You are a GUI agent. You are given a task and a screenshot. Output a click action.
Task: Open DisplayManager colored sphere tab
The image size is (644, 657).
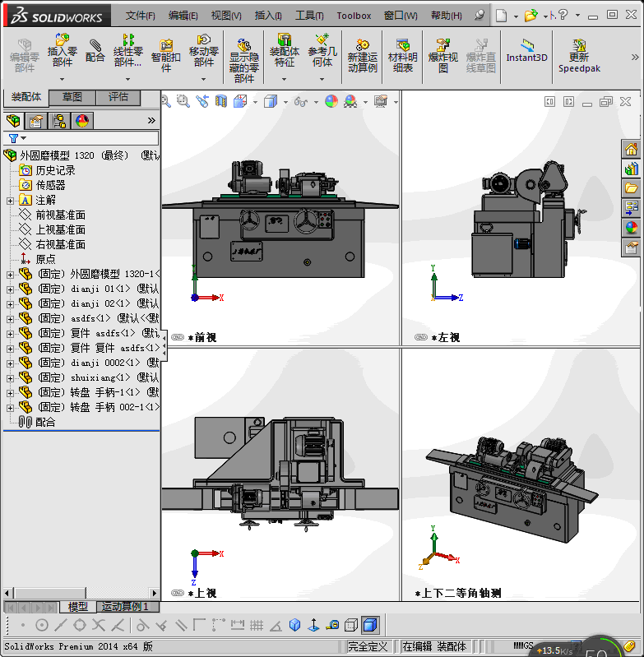click(82, 121)
